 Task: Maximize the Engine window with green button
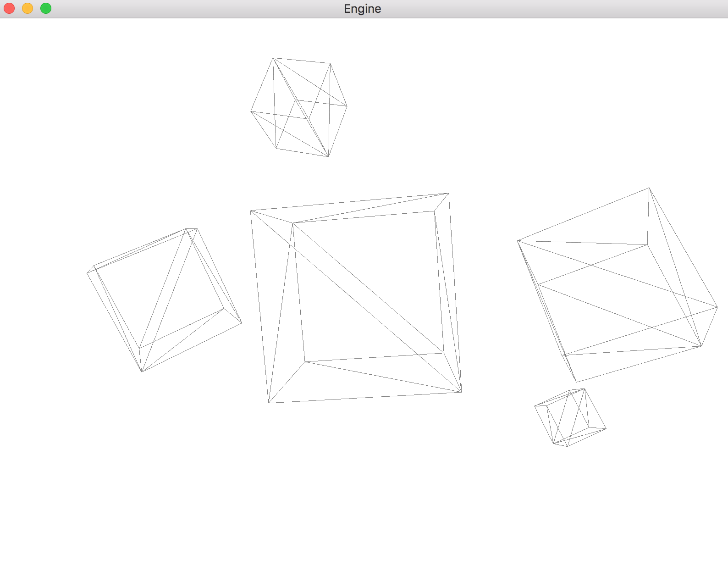tap(46, 8)
